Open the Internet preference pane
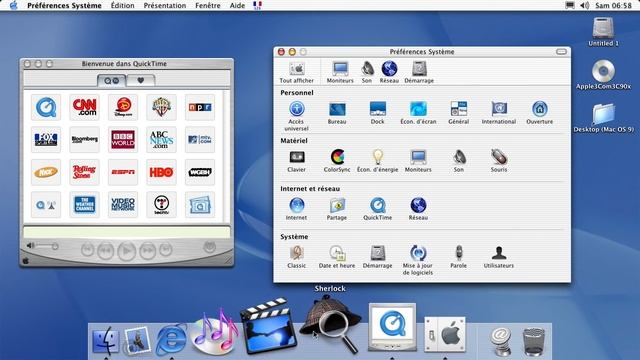Image resolution: width=640 pixels, height=360 pixels. [297, 209]
